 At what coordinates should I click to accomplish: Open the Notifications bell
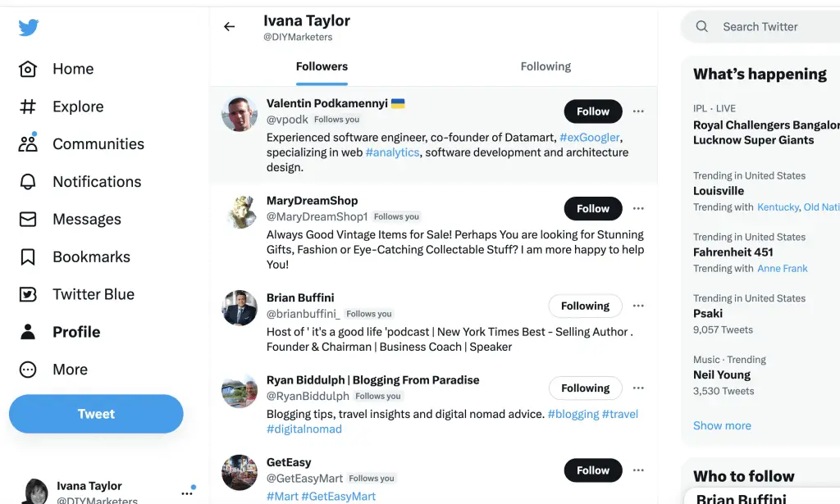28,182
